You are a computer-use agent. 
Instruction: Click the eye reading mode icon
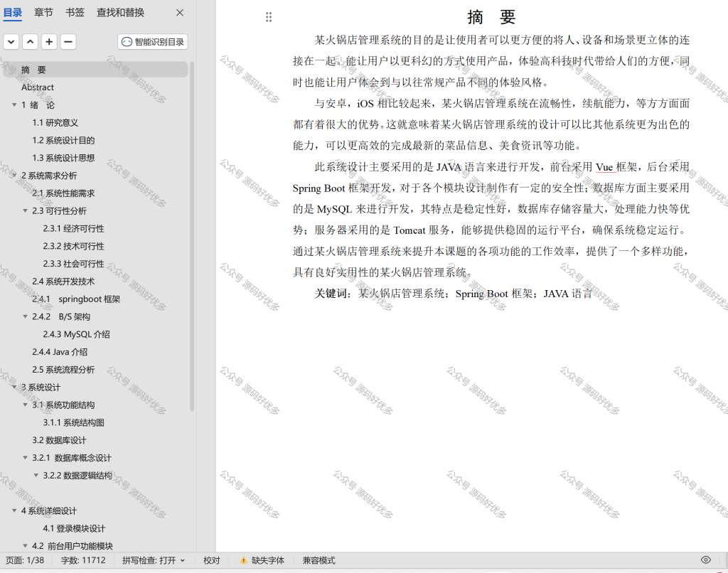(x=706, y=560)
